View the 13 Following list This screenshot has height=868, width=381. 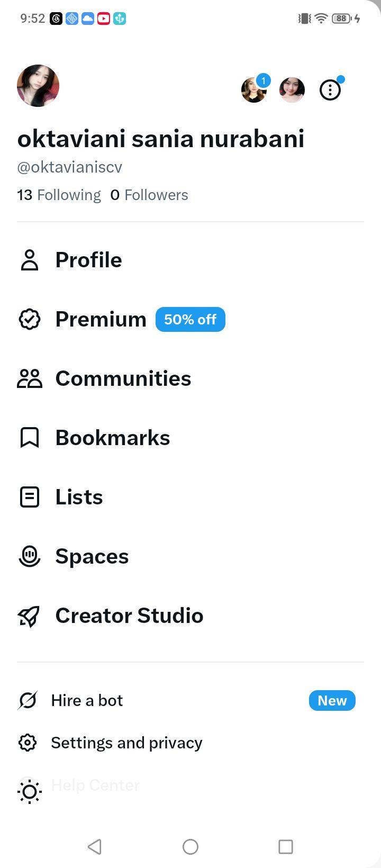click(x=59, y=195)
